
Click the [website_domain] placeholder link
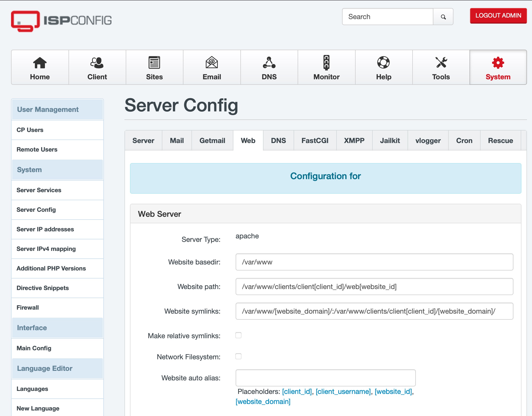(263, 401)
